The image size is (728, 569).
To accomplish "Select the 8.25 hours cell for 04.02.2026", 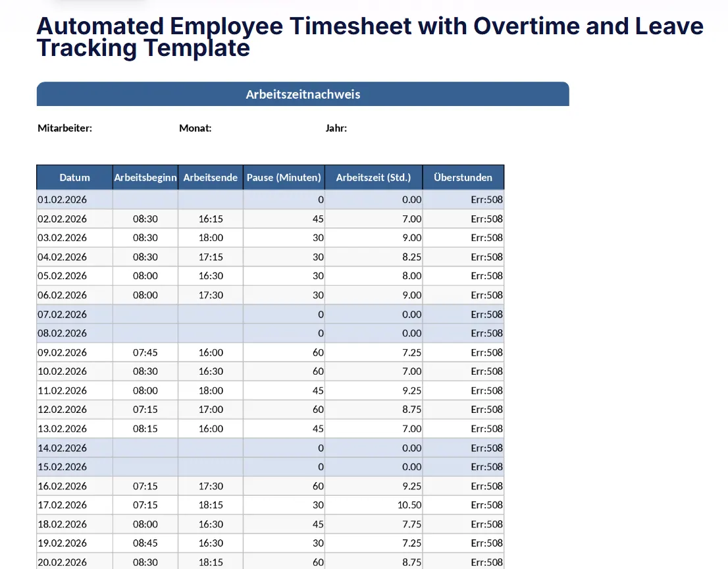I will point(374,257).
